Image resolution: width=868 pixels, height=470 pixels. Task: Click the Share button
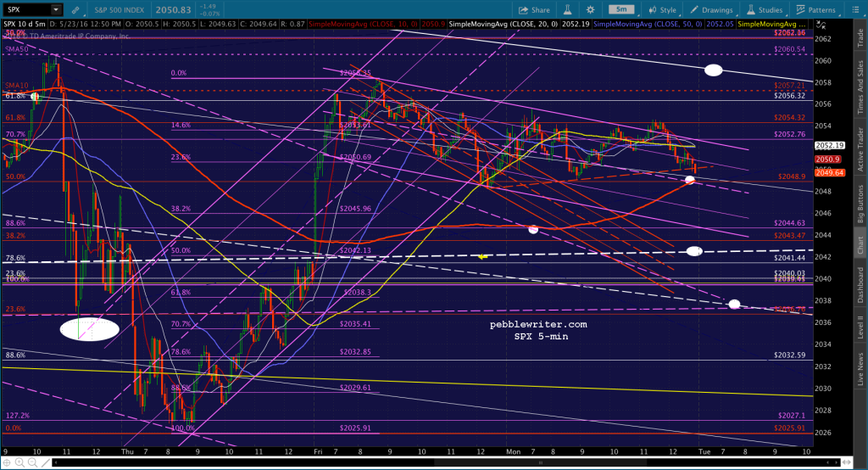pyautogui.click(x=534, y=10)
